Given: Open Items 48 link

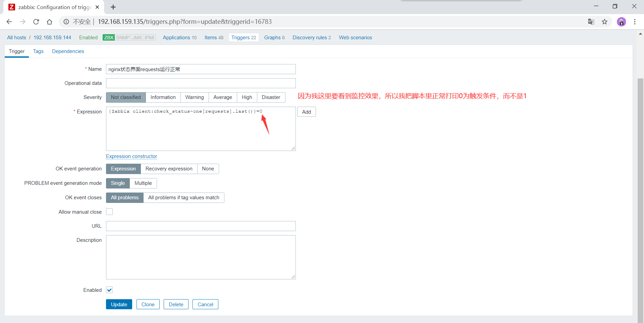Looking at the screenshot, I should 214,38.
